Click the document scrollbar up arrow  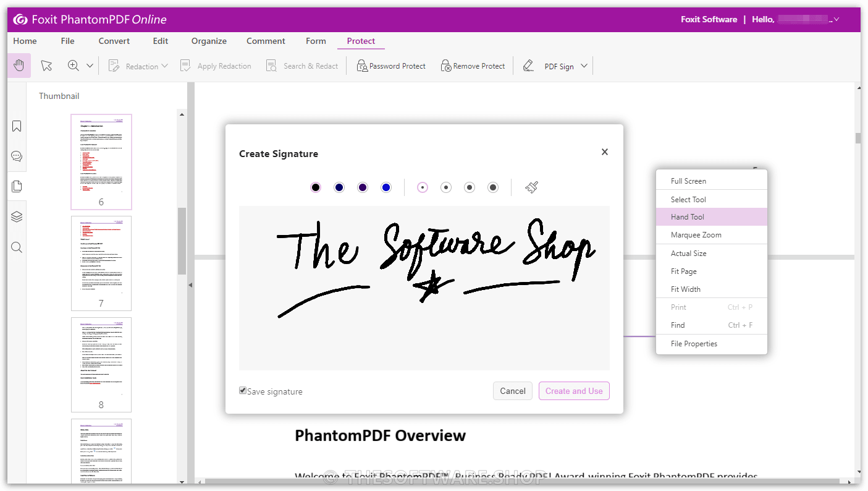pyautogui.click(x=857, y=88)
